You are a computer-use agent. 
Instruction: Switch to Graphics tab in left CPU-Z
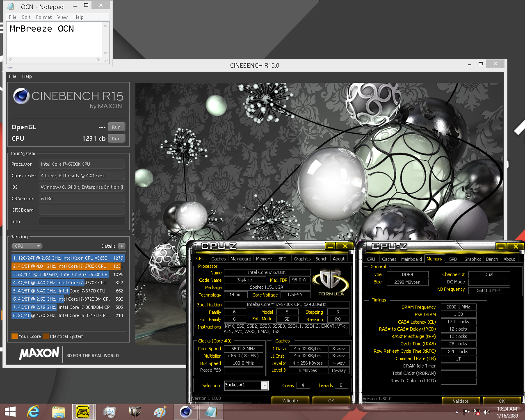click(302, 259)
